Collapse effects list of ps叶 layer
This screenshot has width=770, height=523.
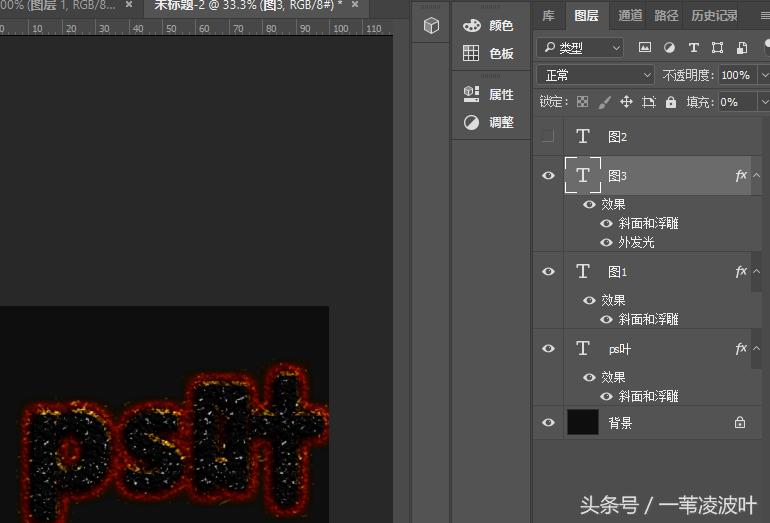pos(756,348)
